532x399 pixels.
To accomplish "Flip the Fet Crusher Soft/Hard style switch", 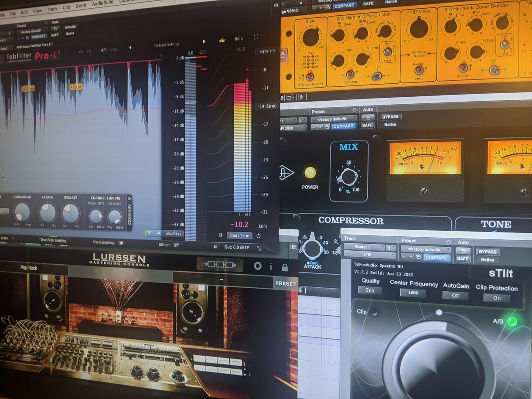I will pyautogui.click(x=387, y=51).
